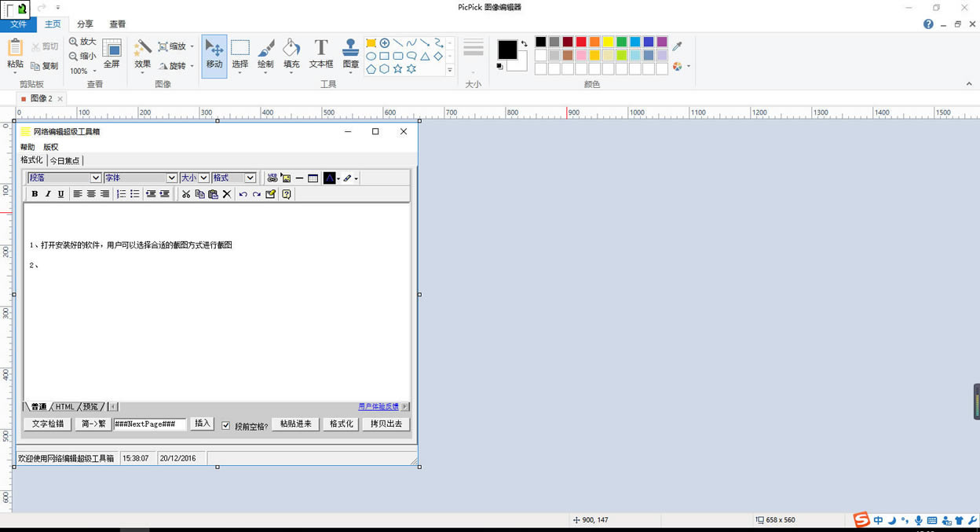The image size is (980, 532).
Task: Swap foreground and background colors
Action: click(524, 44)
